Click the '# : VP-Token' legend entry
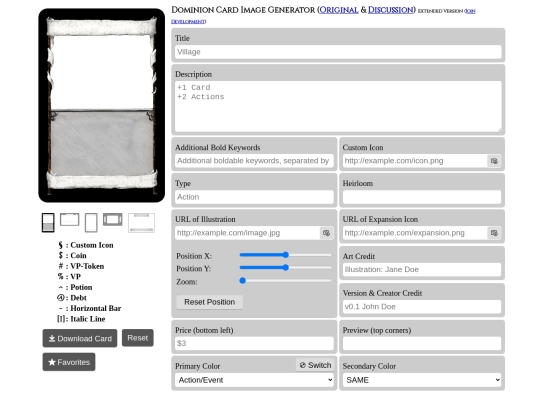Viewport: 540px width, 405px height. click(81, 266)
